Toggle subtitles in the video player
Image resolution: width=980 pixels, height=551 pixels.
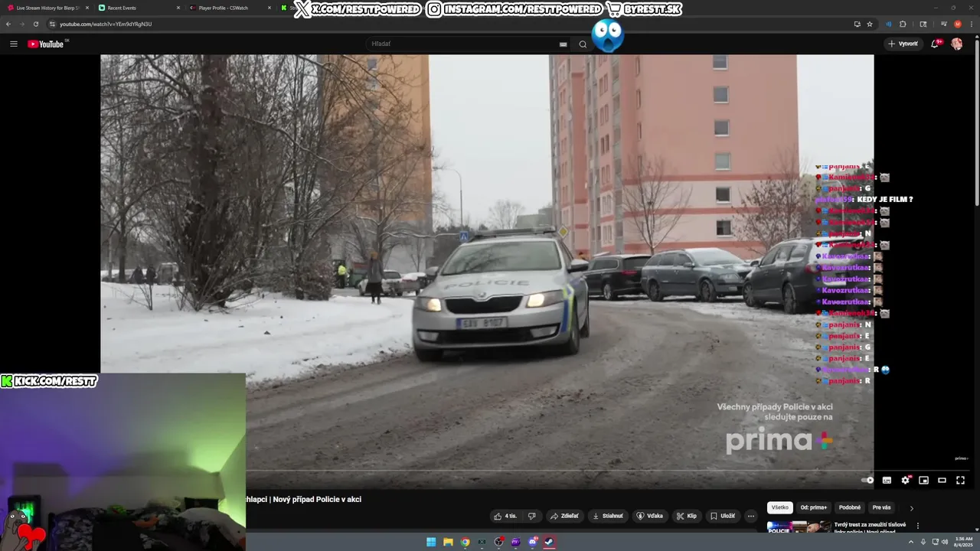click(x=887, y=481)
